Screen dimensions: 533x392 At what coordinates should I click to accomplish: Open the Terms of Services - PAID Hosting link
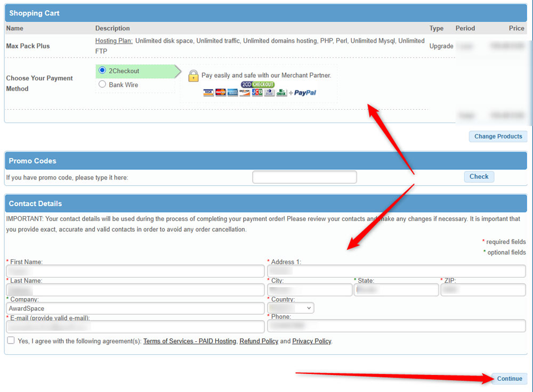[189, 341]
